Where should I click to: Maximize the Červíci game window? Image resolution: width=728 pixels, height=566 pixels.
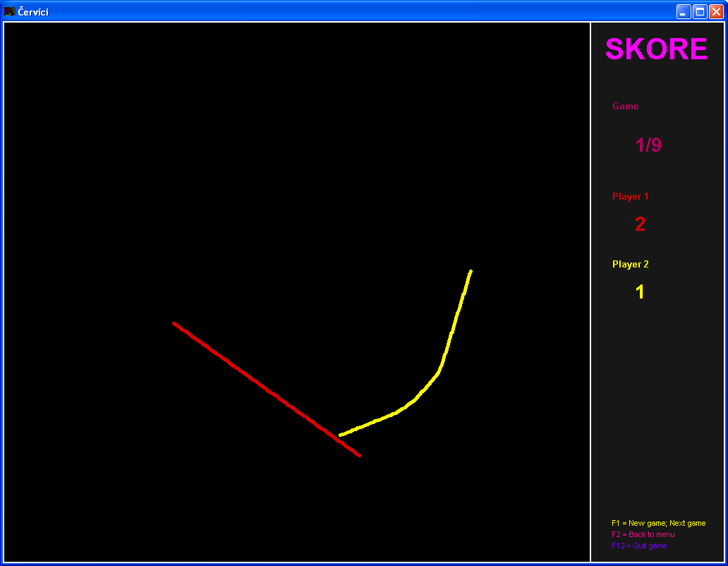pyautogui.click(x=700, y=11)
